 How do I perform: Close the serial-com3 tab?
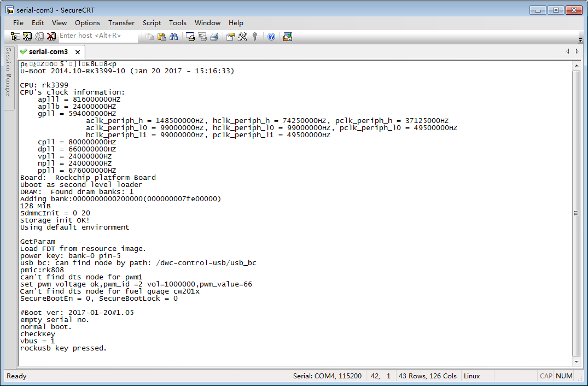point(78,52)
